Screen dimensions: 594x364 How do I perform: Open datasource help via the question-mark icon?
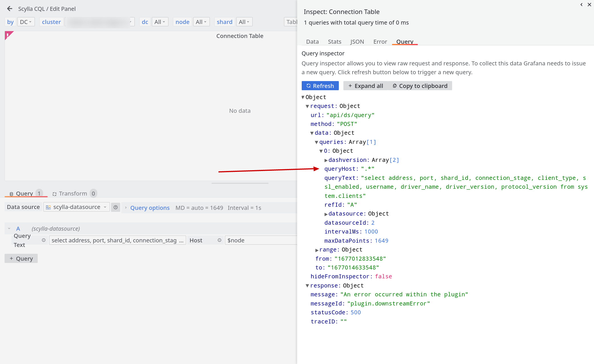click(x=115, y=207)
